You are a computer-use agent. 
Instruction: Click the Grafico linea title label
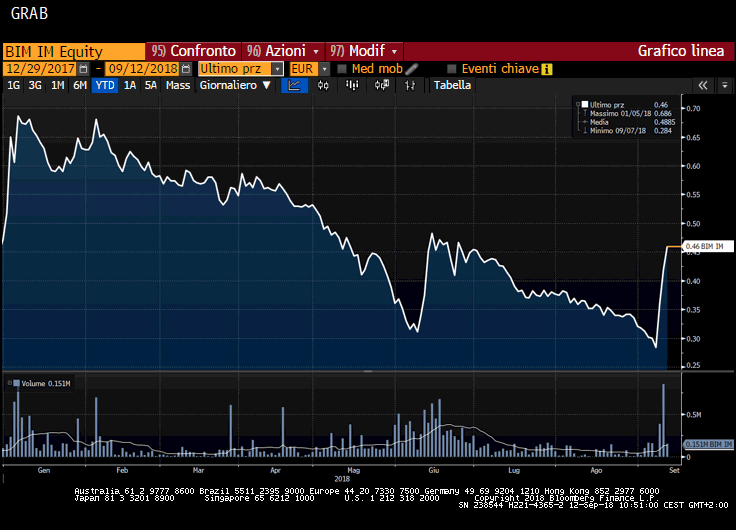point(681,51)
